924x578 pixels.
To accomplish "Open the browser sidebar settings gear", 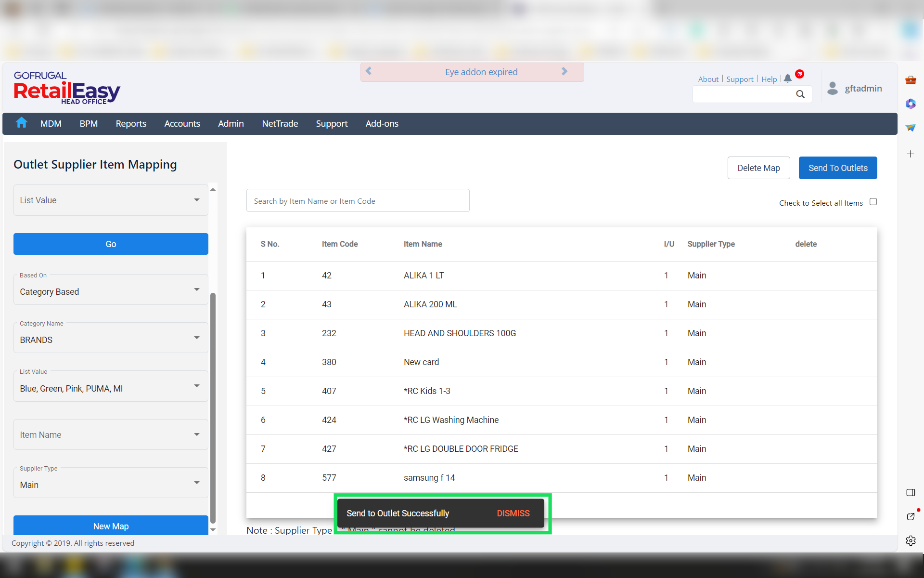I will (911, 540).
